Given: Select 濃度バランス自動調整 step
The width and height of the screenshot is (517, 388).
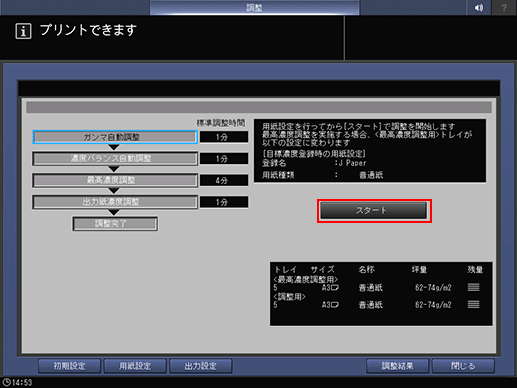Looking at the screenshot, I should (115, 158).
